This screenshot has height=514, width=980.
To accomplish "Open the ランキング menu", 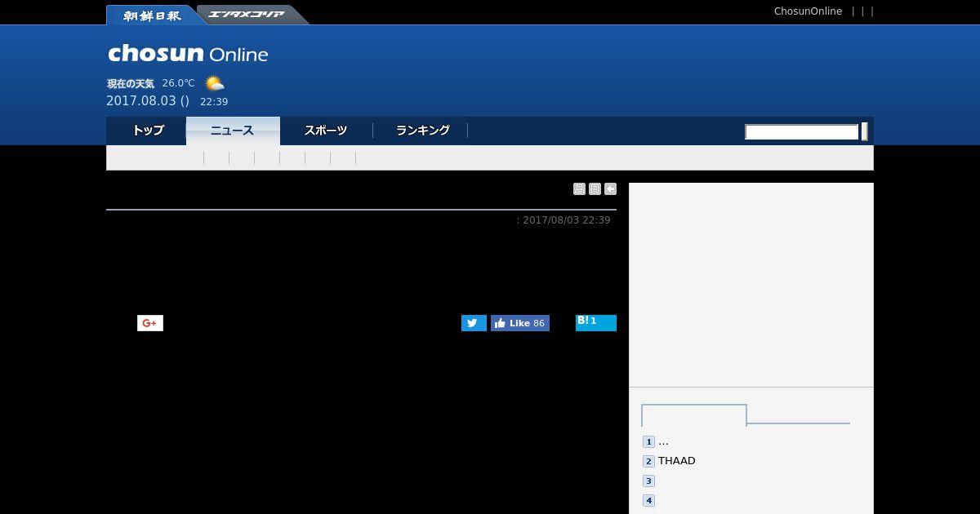I will pos(422,131).
